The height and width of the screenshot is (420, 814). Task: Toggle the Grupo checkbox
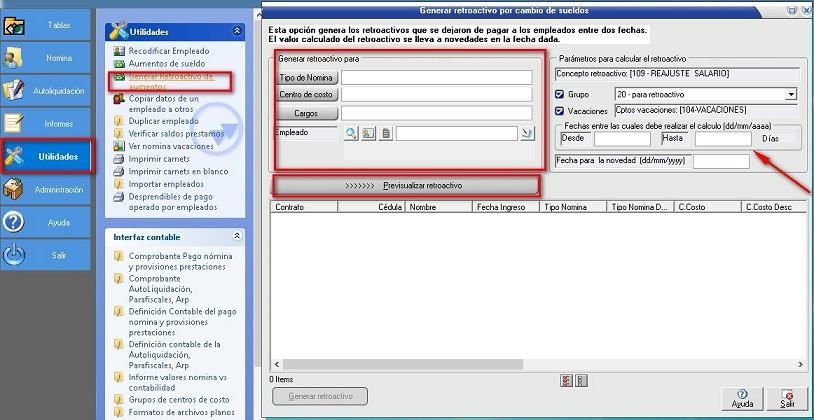[x=560, y=95]
